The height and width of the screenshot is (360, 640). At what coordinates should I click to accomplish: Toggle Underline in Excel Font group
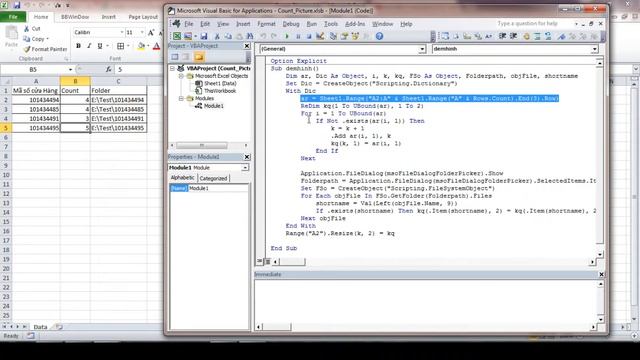coord(100,46)
